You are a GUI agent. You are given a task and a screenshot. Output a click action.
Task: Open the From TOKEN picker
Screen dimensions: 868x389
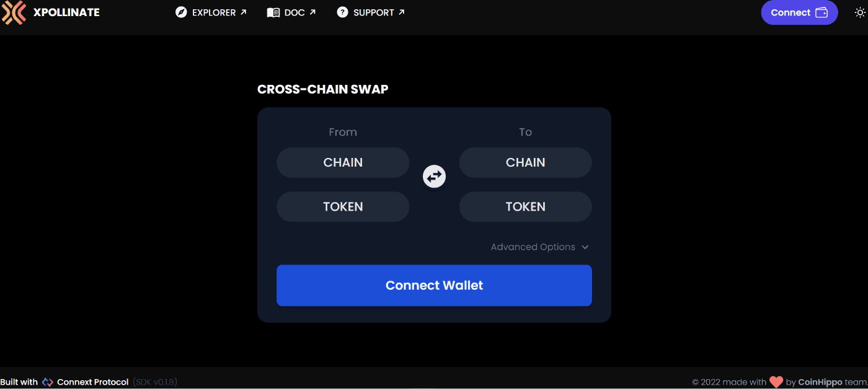[x=342, y=206]
